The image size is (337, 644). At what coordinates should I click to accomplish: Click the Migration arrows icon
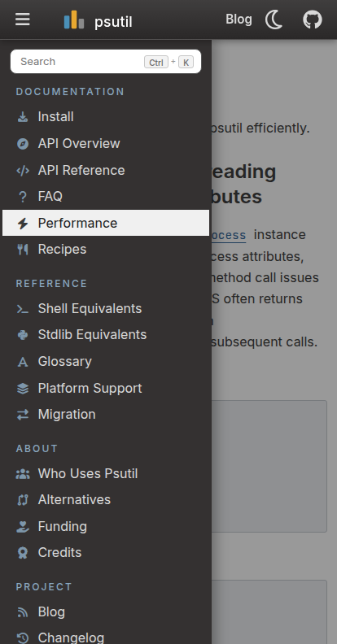(23, 415)
